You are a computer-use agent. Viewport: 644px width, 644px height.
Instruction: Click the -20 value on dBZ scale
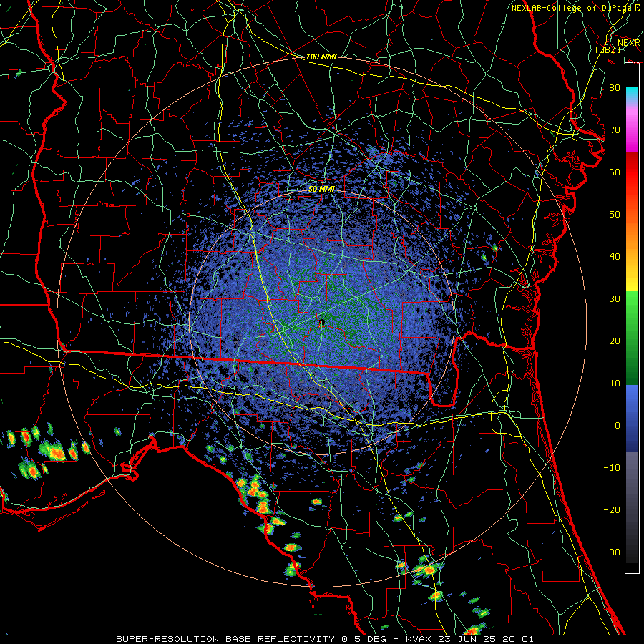click(612, 509)
